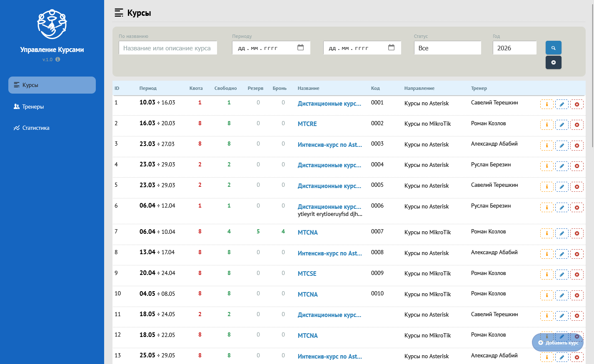Click the info icon beside app version
Image resolution: width=594 pixels, height=364 pixels.
58,59
